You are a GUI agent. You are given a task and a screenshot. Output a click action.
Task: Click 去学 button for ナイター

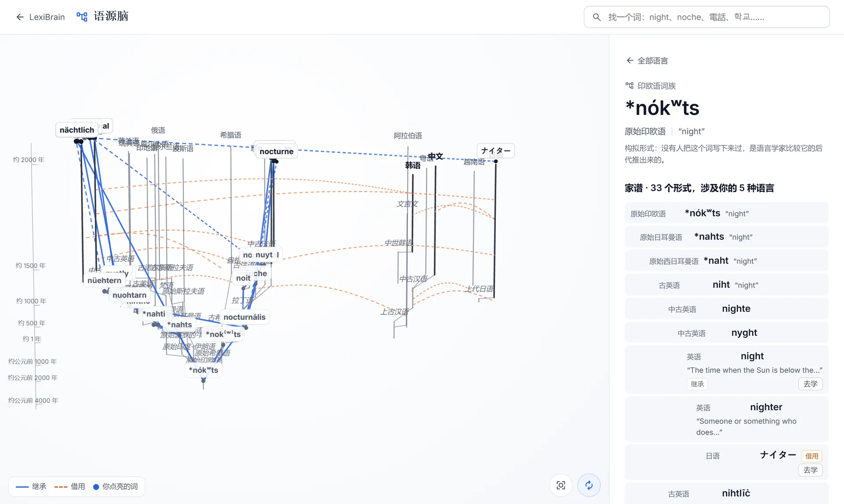(x=810, y=470)
